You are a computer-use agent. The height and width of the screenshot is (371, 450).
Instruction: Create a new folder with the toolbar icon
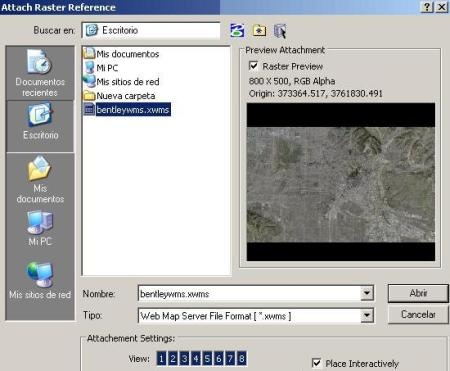[x=259, y=31]
